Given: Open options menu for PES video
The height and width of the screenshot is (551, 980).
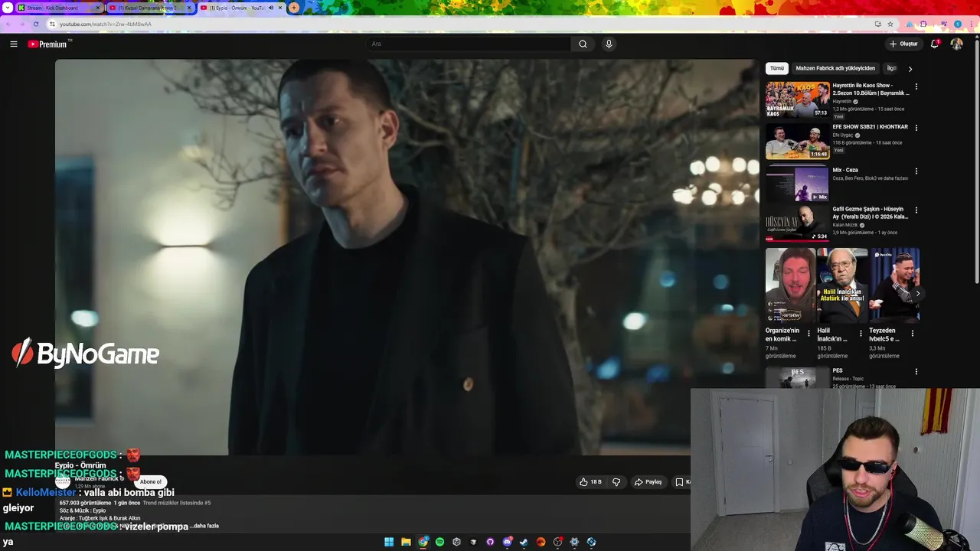Looking at the screenshot, I should click(x=916, y=372).
